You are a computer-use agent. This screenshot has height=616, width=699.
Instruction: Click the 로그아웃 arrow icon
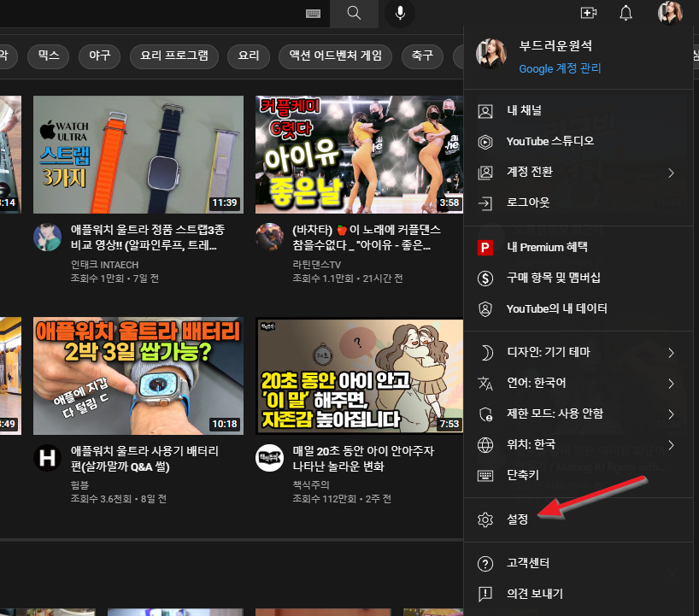(x=485, y=203)
